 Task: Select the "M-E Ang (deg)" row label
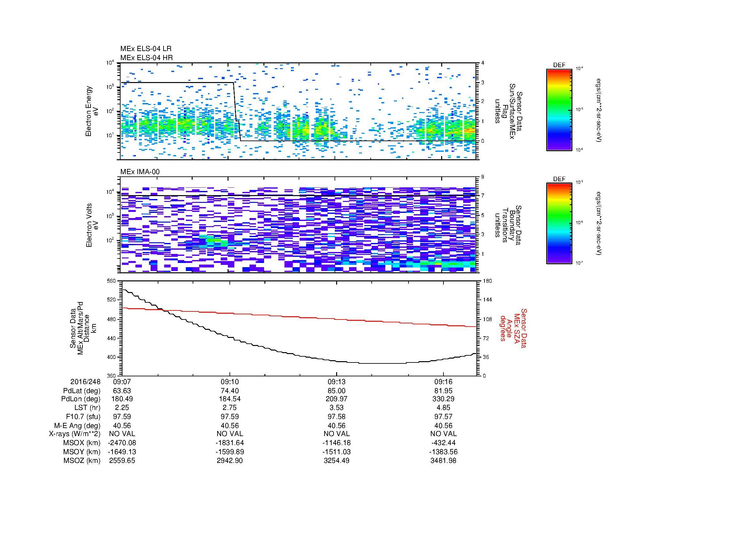tap(77, 426)
